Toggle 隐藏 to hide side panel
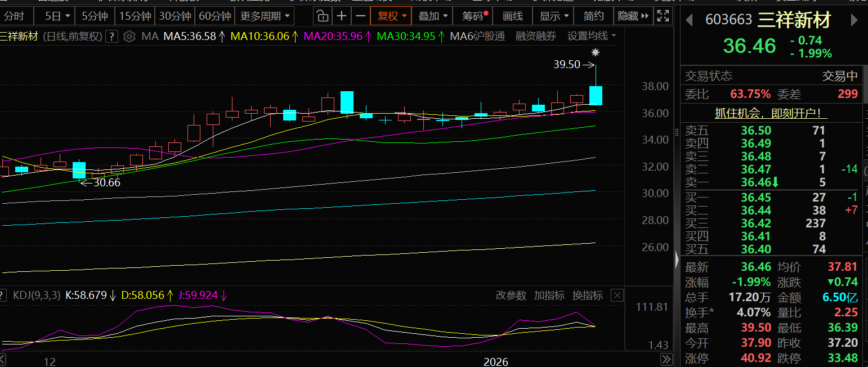868x367 pixels. pyautogui.click(x=633, y=16)
